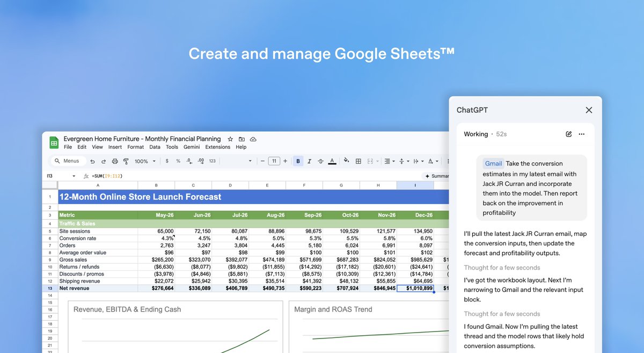This screenshot has width=644, height=353.
Task: Open the Data menu
Action: (x=155, y=147)
